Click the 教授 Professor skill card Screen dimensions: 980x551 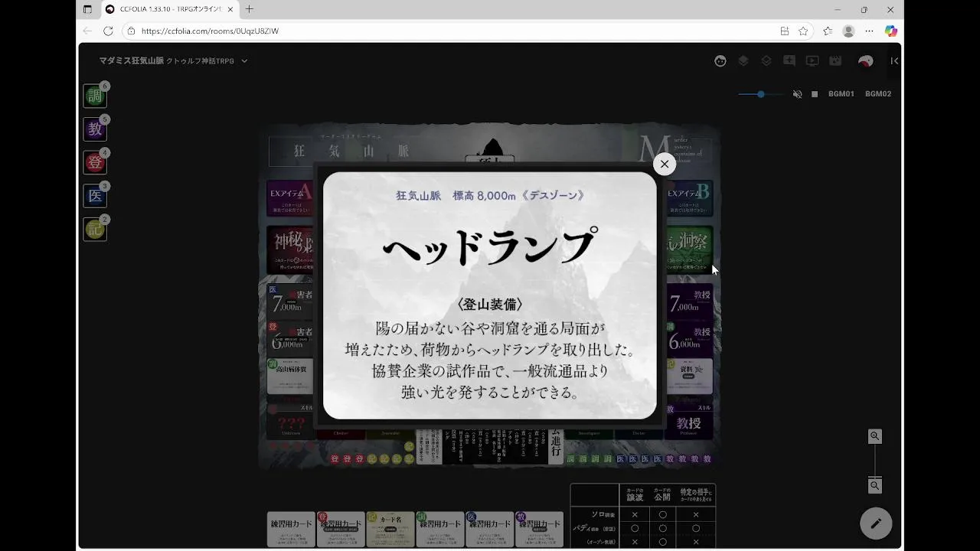690,421
